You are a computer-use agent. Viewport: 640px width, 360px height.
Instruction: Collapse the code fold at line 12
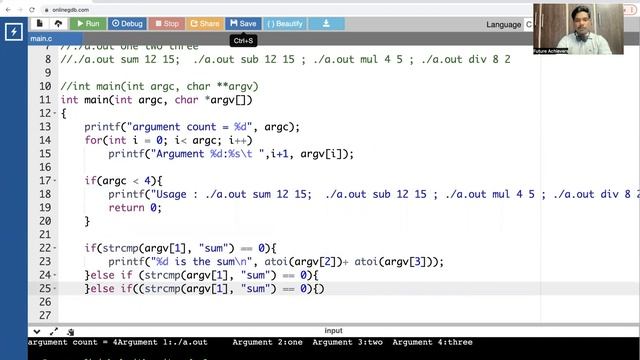pos(55,113)
